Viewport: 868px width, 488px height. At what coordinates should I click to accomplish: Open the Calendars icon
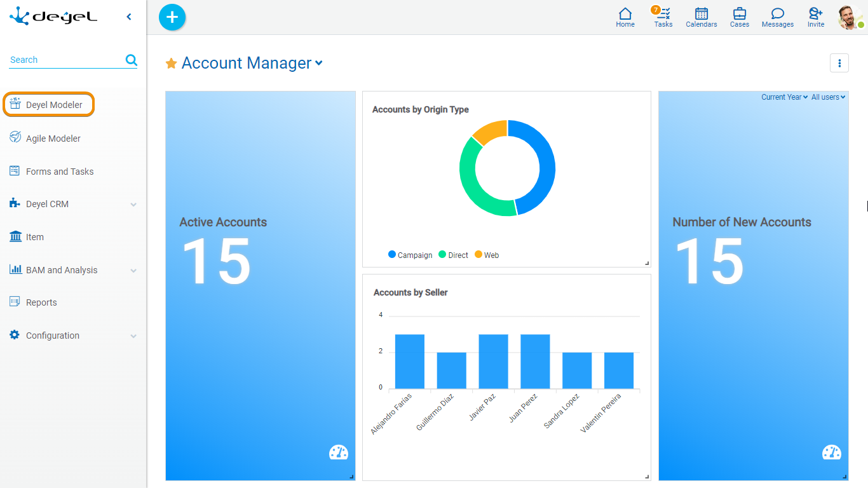click(702, 17)
